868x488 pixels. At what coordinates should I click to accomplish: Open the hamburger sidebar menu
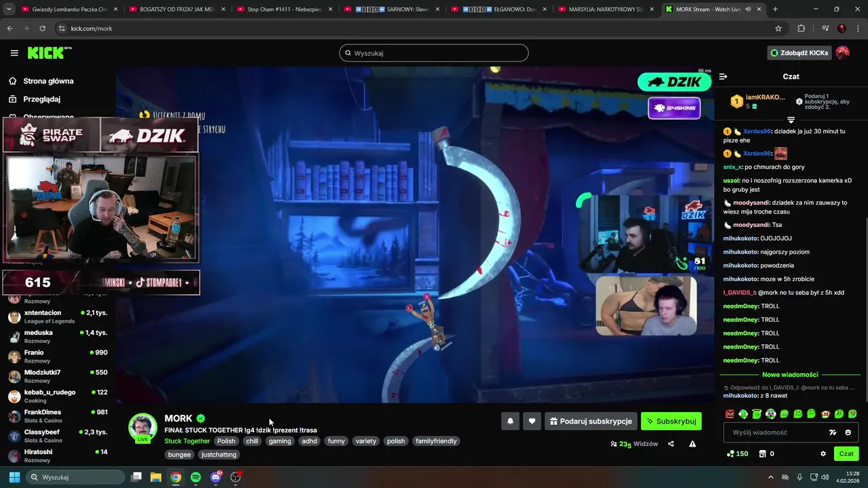coord(14,53)
